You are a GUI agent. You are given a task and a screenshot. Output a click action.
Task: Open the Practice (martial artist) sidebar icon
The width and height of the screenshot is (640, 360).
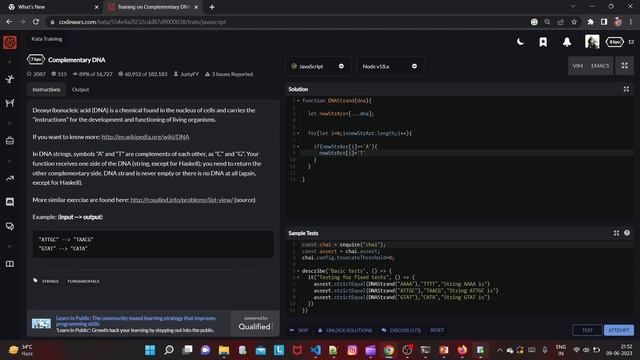click(10, 79)
